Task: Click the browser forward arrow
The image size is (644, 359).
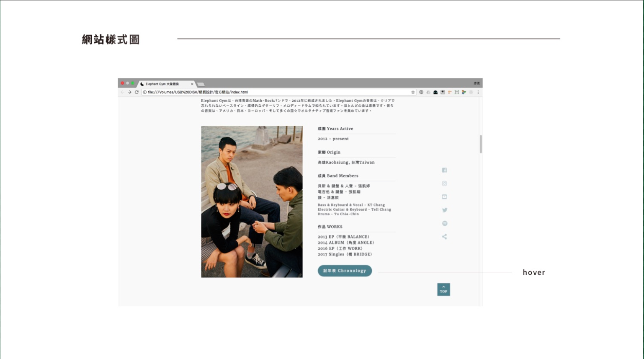Action: (x=129, y=92)
